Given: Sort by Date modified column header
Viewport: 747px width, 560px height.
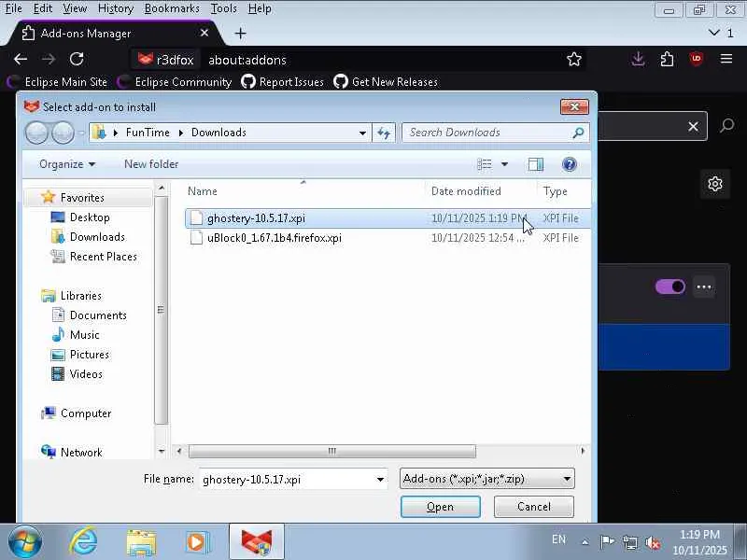Looking at the screenshot, I should [466, 191].
